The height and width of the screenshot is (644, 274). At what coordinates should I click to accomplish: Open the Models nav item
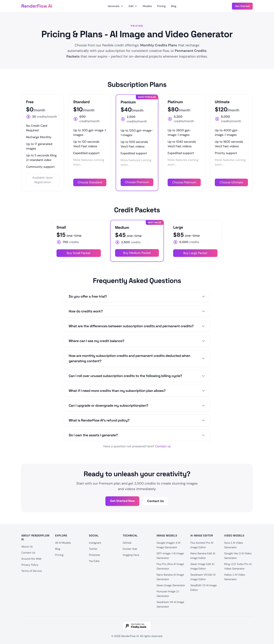pyautogui.click(x=147, y=6)
